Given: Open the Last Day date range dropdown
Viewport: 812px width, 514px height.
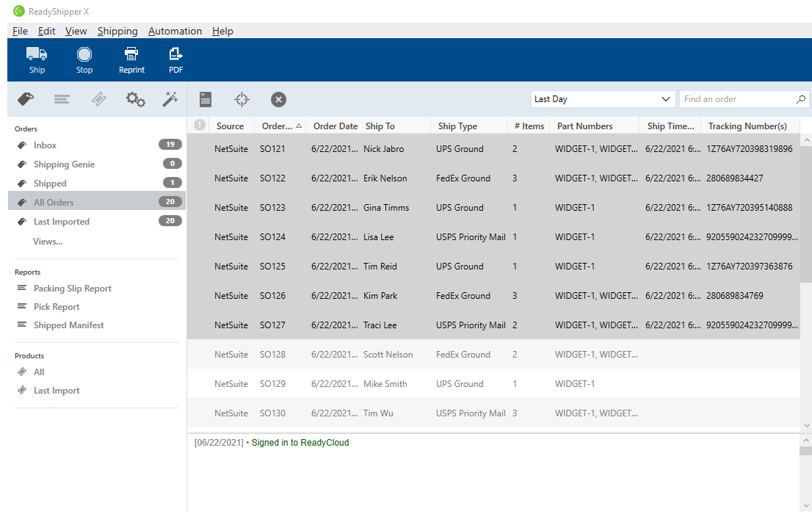Looking at the screenshot, I should point(603,99).
